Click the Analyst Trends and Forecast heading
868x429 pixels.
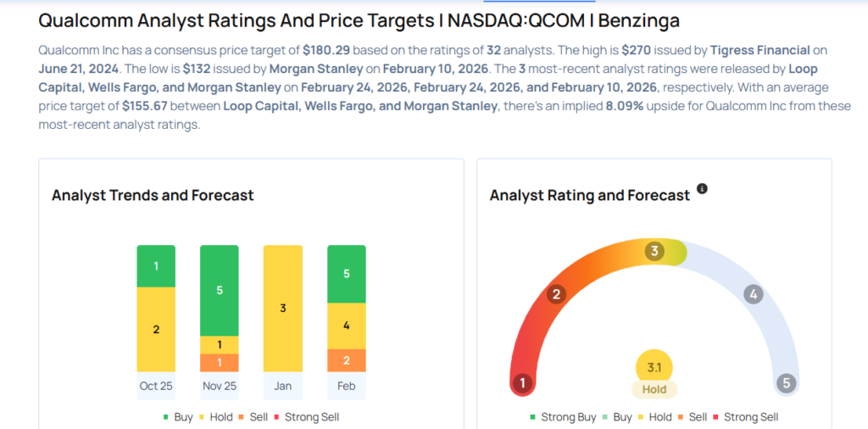pyautogui.click(x=153, y=195)
